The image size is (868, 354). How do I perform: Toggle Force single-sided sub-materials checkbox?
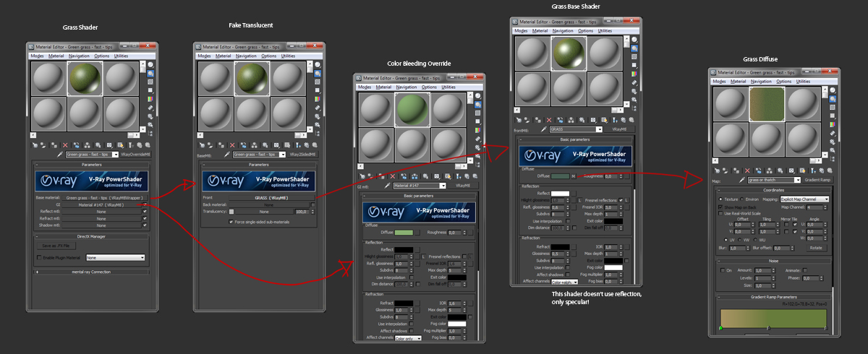point(231,222)
